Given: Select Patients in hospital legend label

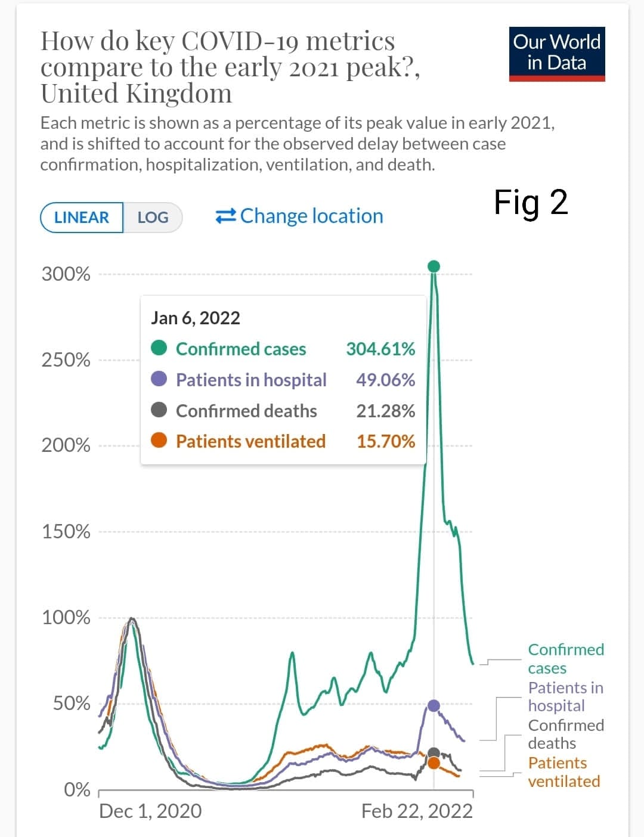Looking at the screenshot, I should click(x=565, y=696).
